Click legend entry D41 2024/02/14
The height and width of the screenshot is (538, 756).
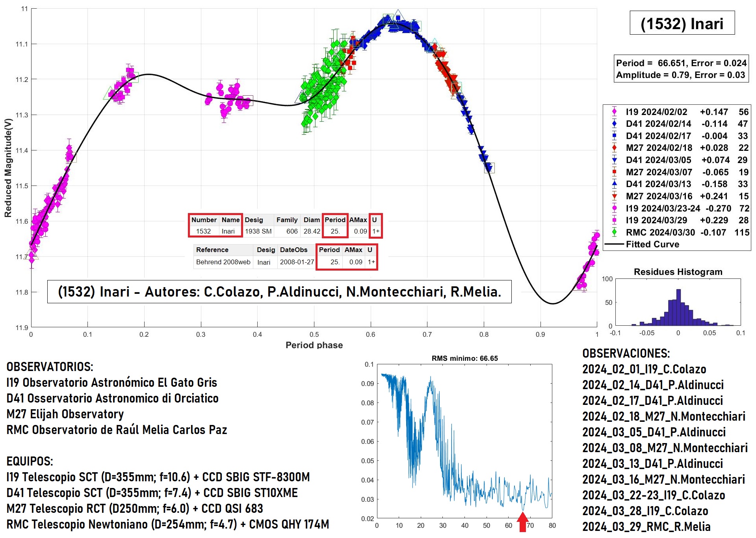(677, 124)
